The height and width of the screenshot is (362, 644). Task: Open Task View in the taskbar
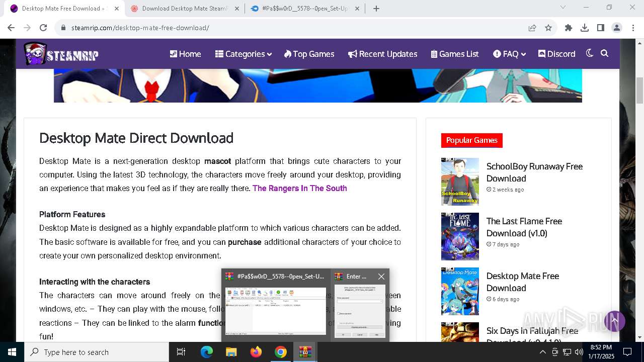click(x=181, y=352)
